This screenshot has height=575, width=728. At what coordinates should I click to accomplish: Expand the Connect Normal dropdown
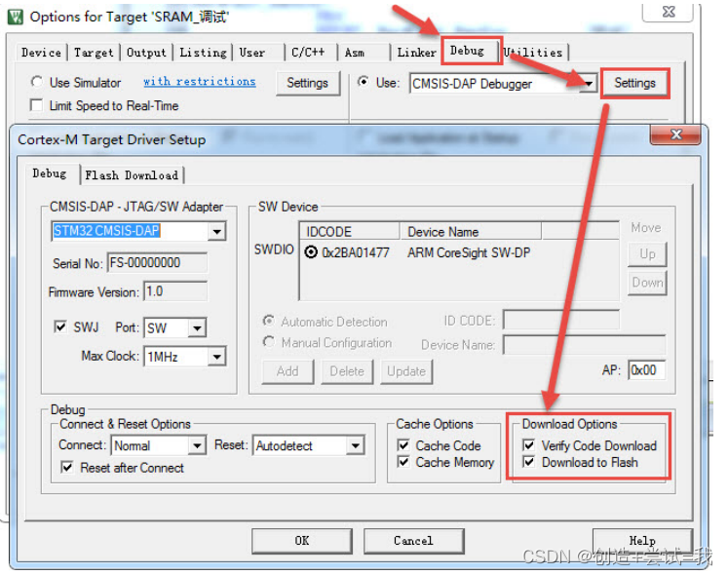coord(197,445)
